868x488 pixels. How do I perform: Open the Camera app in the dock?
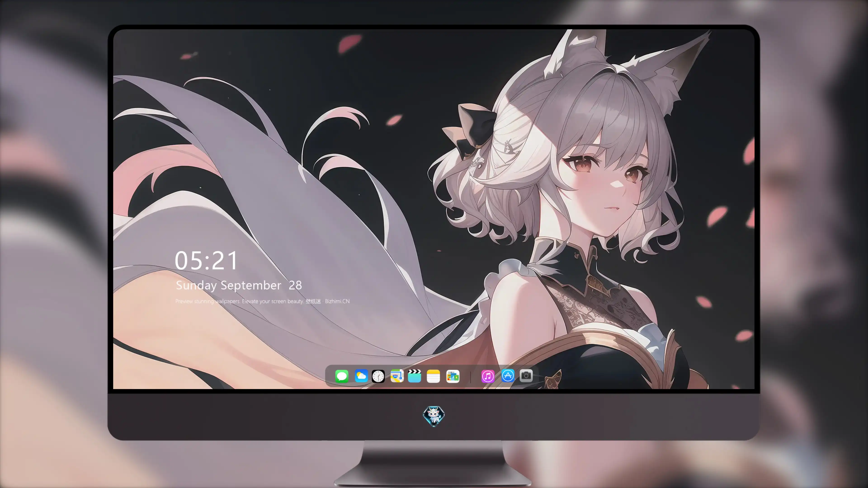[526, 375]
